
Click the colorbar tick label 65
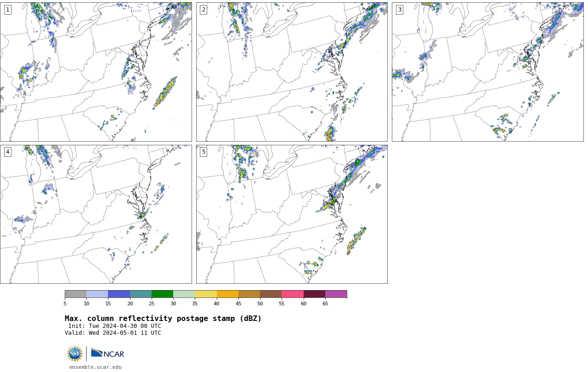[x=325, y=303]
